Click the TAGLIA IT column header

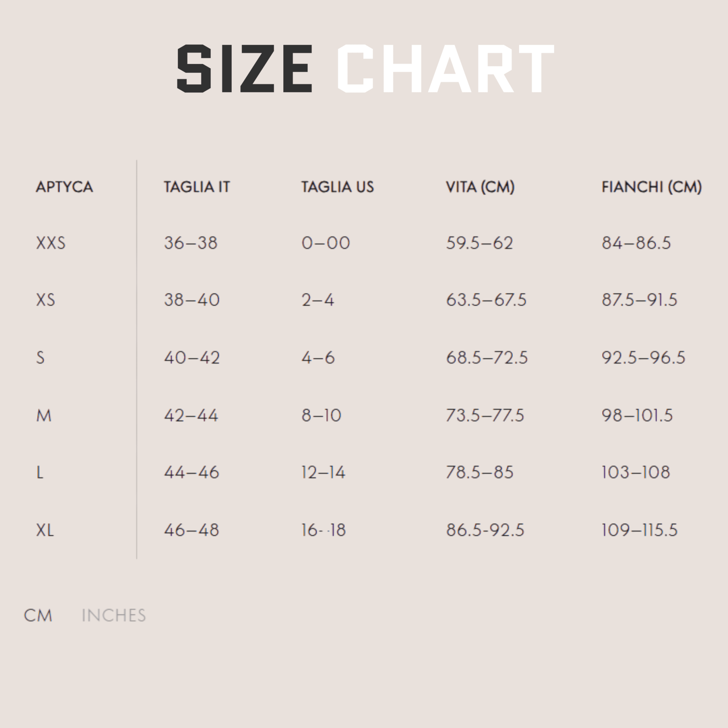[197, 187]
